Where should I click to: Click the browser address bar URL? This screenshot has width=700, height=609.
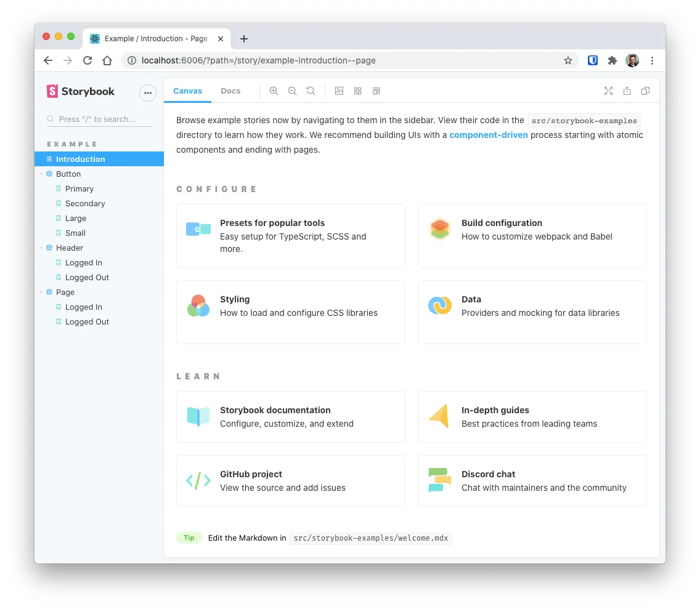(x=258, y=61)
